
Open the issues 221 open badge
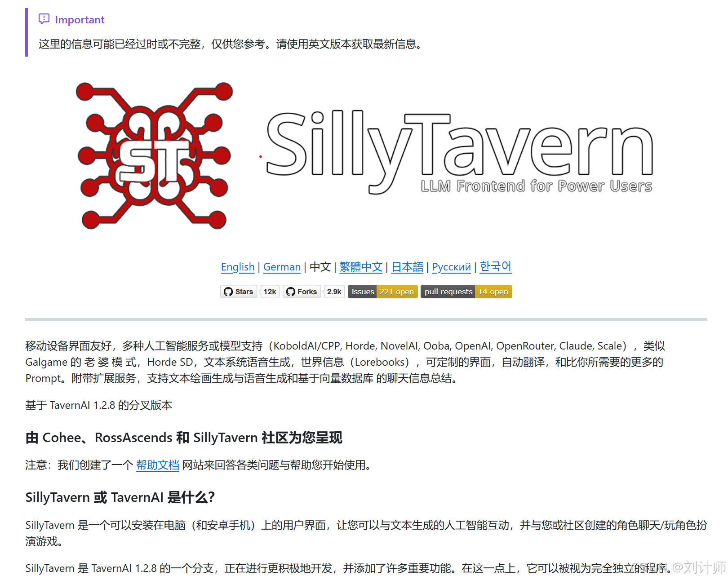(382, 292)
